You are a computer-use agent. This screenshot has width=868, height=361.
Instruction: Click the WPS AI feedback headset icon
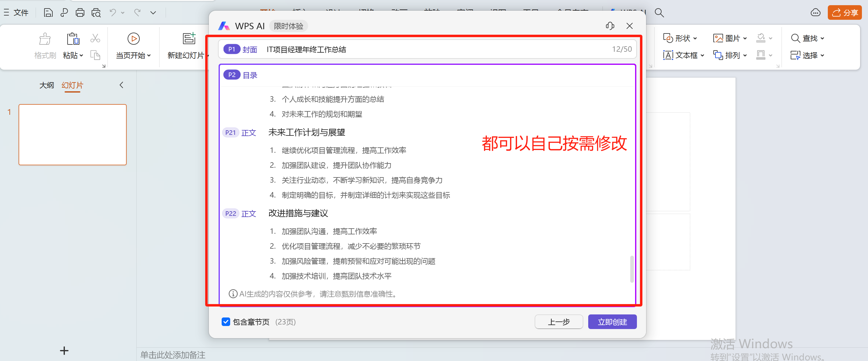(610, 26)
